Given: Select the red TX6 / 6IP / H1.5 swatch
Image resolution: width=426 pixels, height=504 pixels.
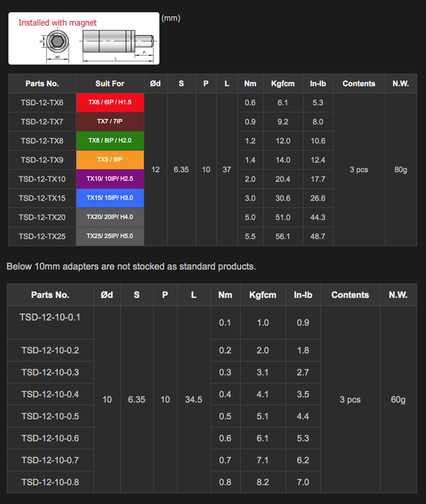Looking at the screenshot, I should coord(110,102).
